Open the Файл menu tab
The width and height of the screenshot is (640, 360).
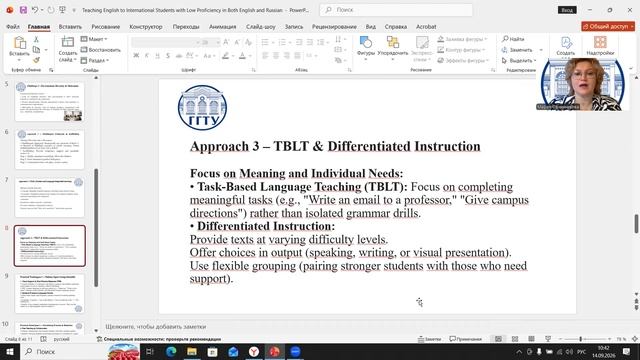[13, 27]
